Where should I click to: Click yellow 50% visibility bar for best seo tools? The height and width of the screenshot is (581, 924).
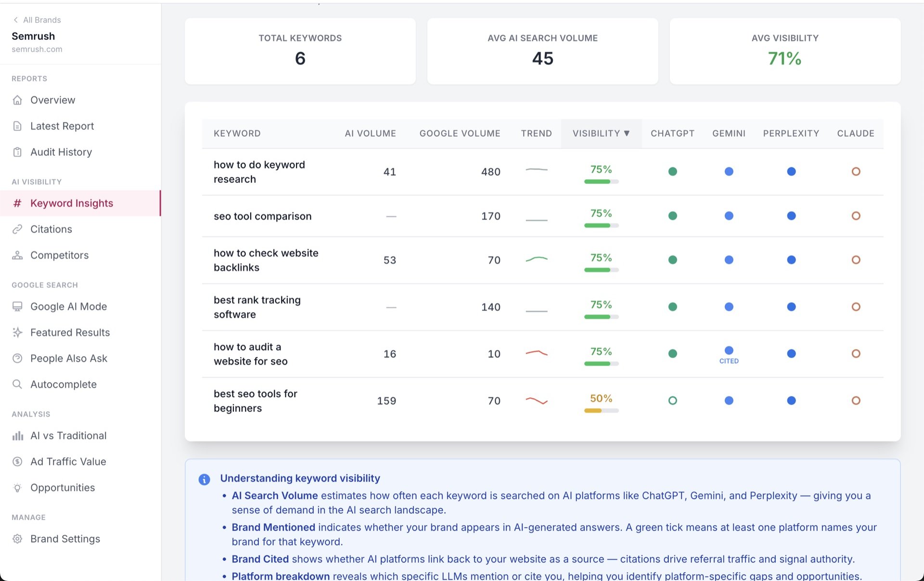pos(601,411)
